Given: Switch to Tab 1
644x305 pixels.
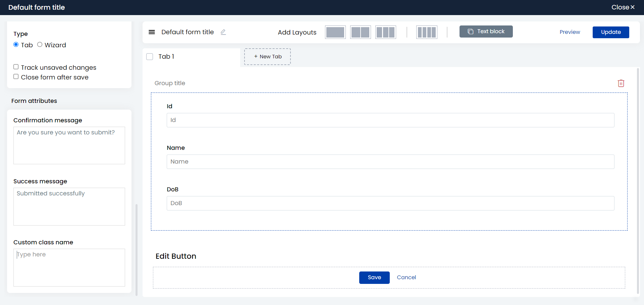Looking at the screenshot, I should [166, 57].
